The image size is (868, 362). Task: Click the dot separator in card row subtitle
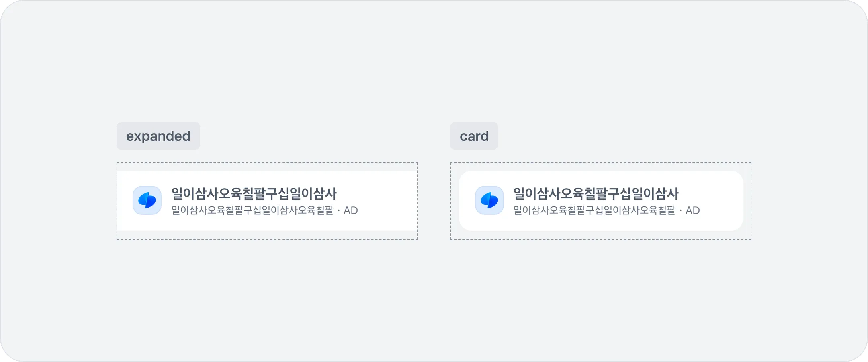click(x=680, y=210)
